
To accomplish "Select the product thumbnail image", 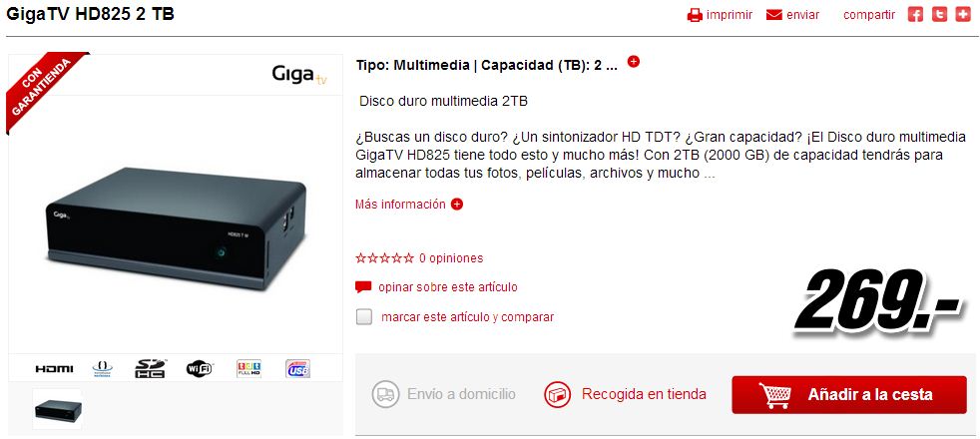I will 58,409.
